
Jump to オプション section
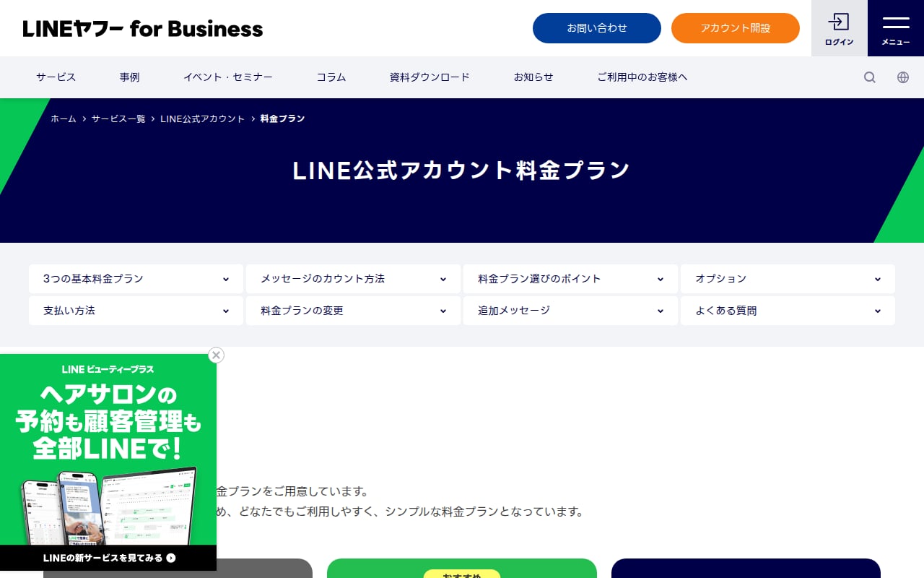click(788, 279)
